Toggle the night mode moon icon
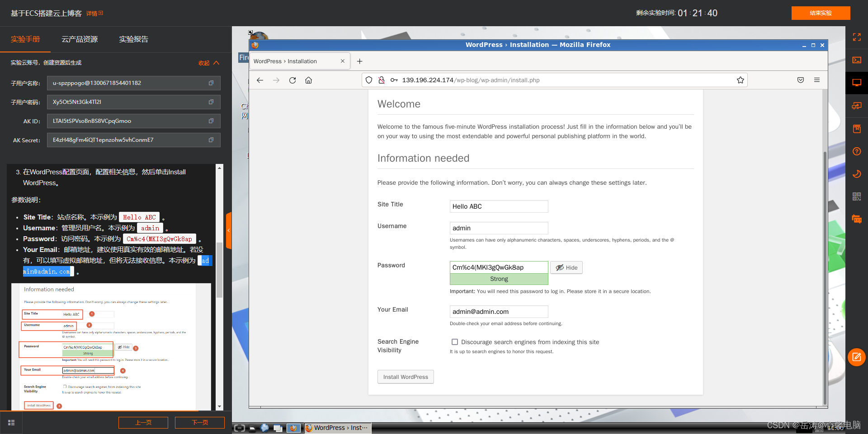This screenshot has width=868, height=434. (x=857, y=174)
